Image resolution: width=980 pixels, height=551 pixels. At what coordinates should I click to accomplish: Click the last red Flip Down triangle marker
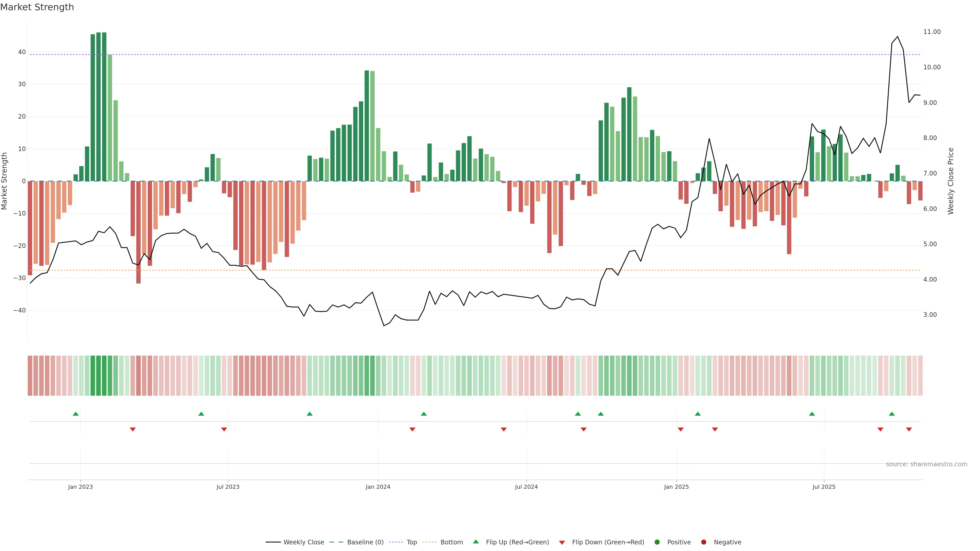tap(909, 429)
